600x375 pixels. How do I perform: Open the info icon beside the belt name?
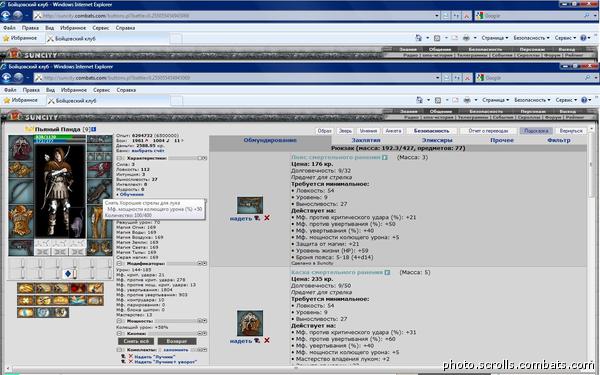click(x=385, y=157)
